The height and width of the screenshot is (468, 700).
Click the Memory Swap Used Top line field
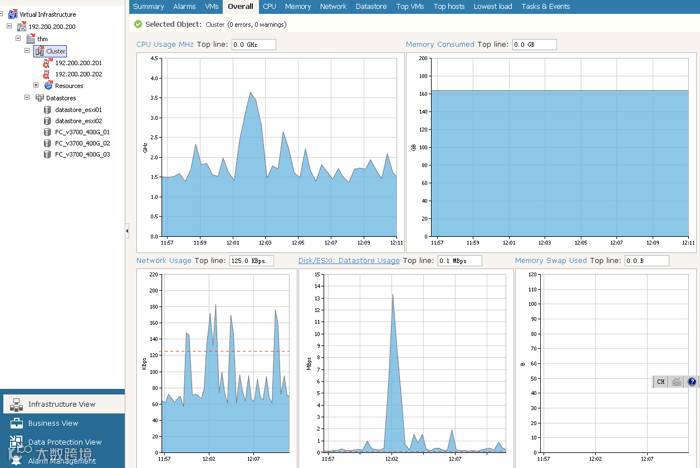pos(646,260)
